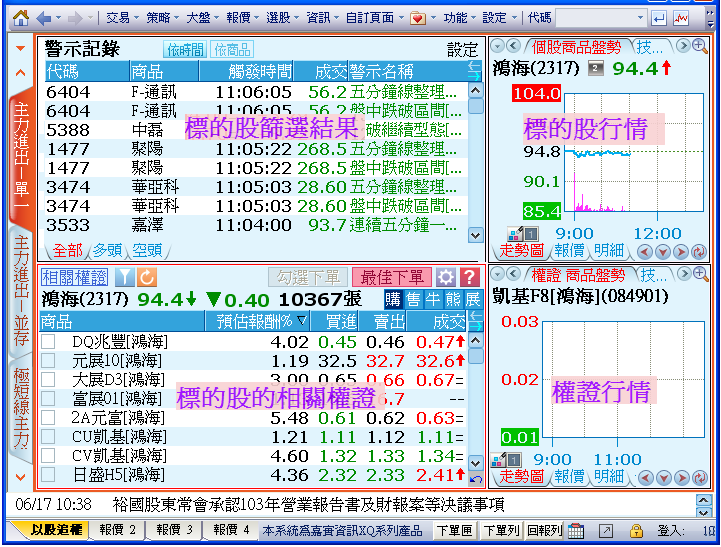Open the calendar icon in the bottom status bar
The width and height of the screenshot is (721, 547).
tap(576, 530)
